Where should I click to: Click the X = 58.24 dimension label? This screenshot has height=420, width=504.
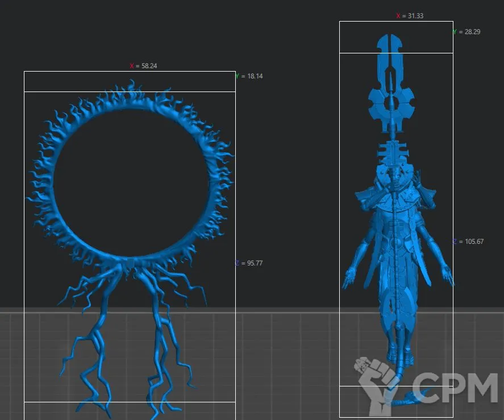pyautogui.click(x=143, y=66)
